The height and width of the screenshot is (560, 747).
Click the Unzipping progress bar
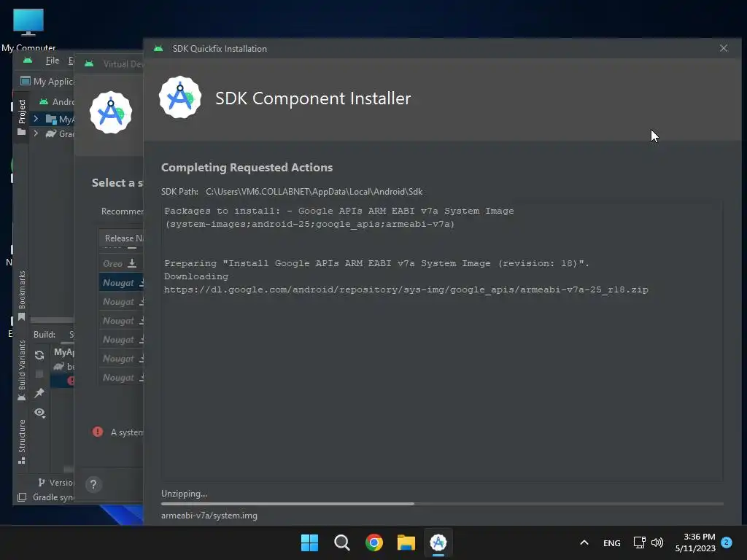click(x=442, y=504)
